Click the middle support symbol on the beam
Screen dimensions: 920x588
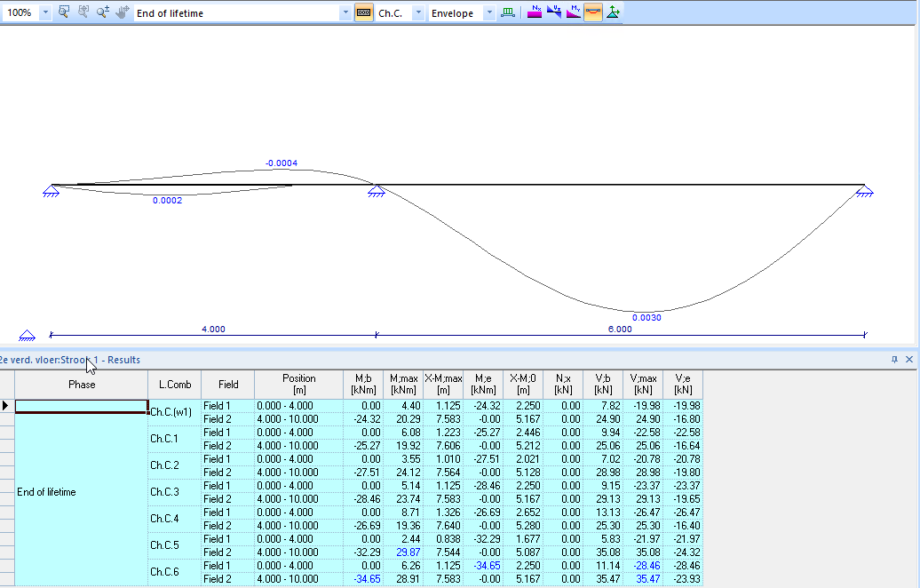click(377, 191)
